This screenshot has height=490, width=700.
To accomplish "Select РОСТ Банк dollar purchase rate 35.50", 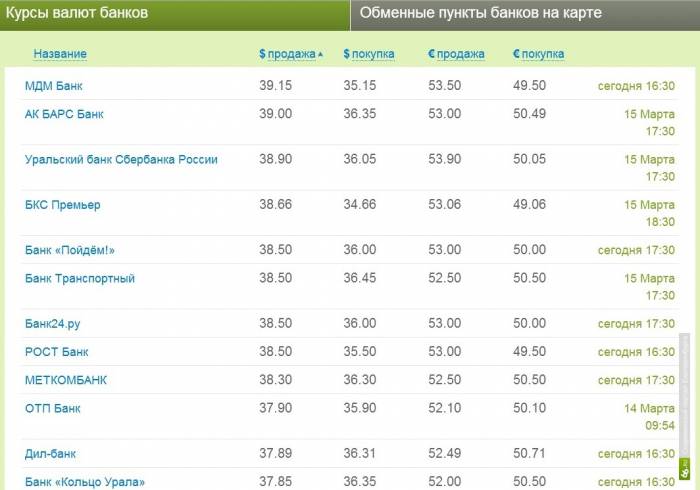I will pos(360,351).
